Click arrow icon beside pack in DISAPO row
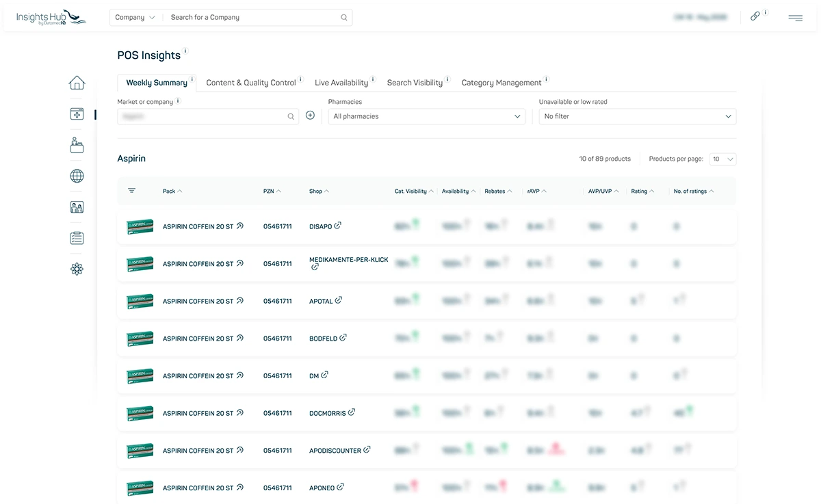The height and width of the screenshot is (504, 821). coord(239,226)
